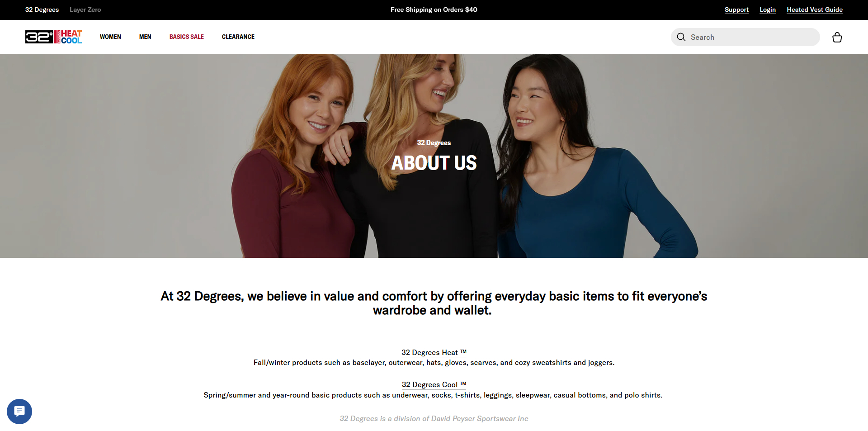The width and height of the screenshot is (868, 431).
Task: Open the shopping bag icon
Action: tap(837, 37)
